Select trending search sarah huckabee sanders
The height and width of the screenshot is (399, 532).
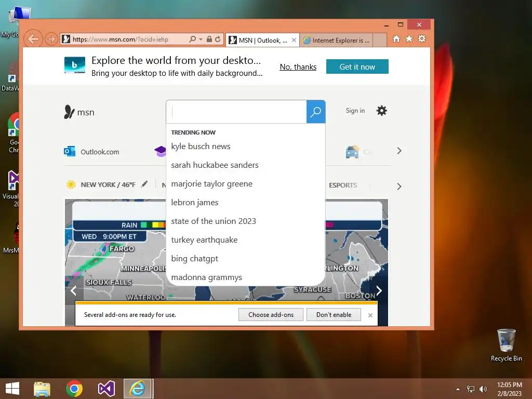[215, 165]
